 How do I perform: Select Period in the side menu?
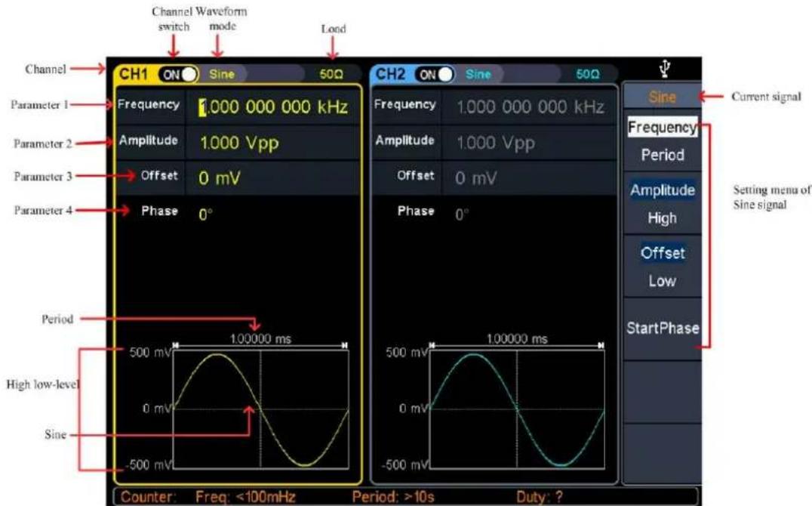pos(663,155)
